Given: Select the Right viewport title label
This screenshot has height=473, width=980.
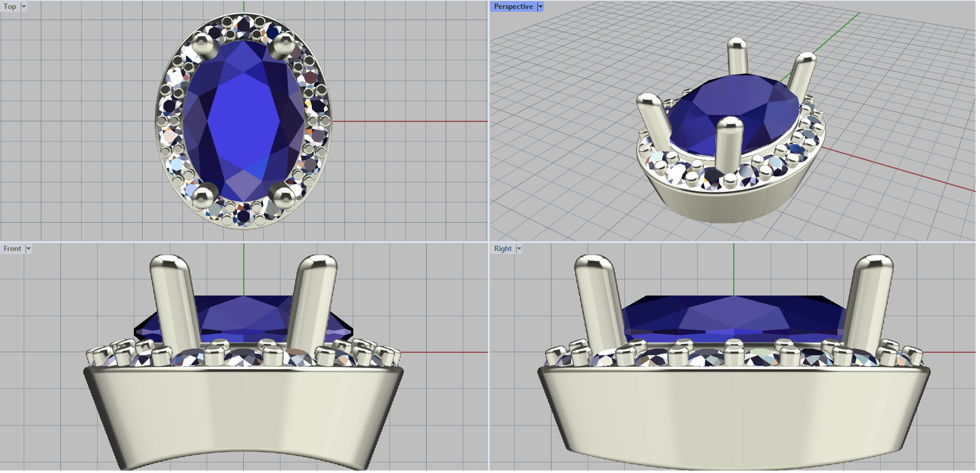Looking at the screenshot, I should click(503, 249).
